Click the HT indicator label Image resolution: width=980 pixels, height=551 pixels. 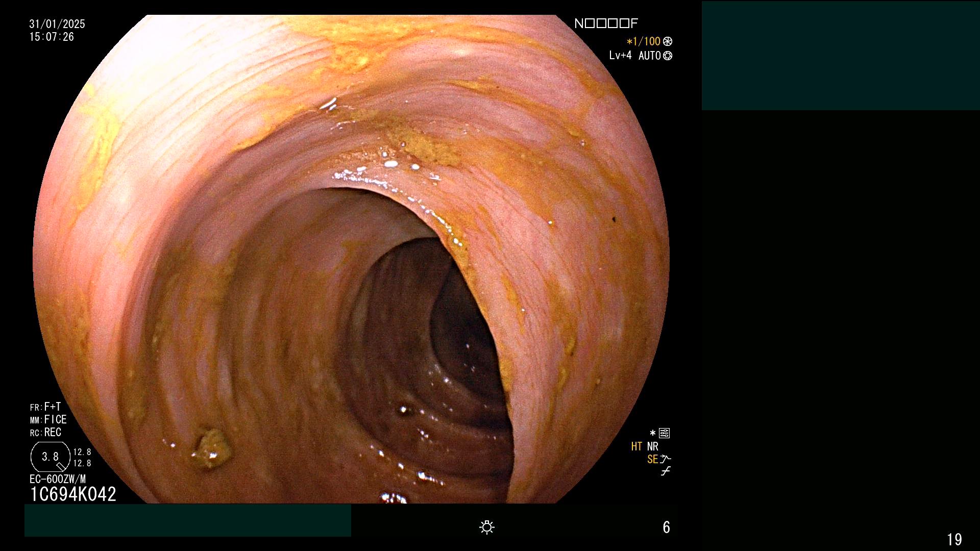coord(636,446)
